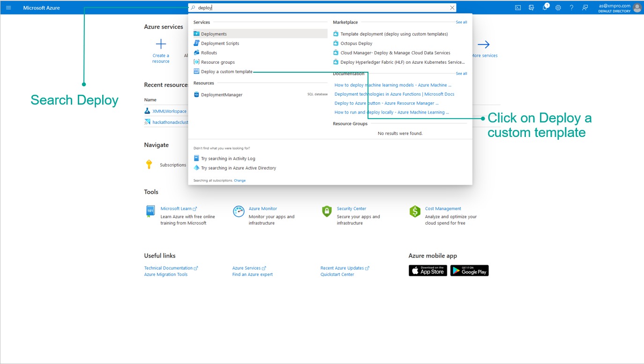Click the Rollouts icon

[196, 53]
